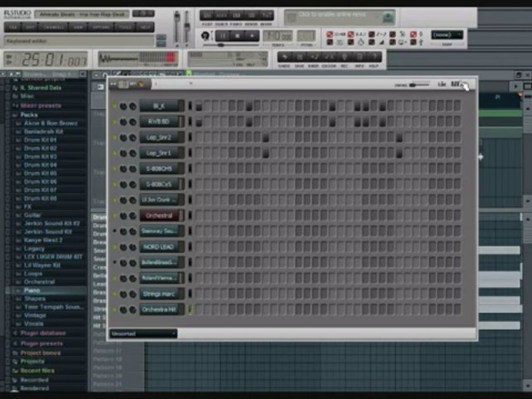Click the tempo display field

tap(278, 36)
